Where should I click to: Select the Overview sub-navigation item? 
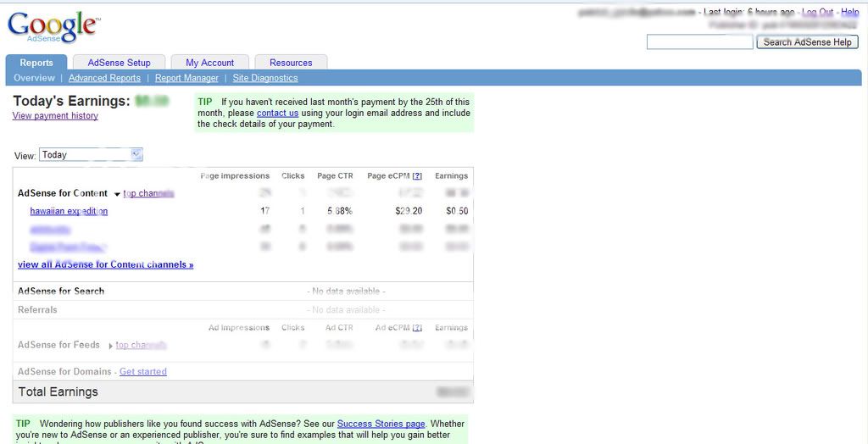tap(34, 78)
